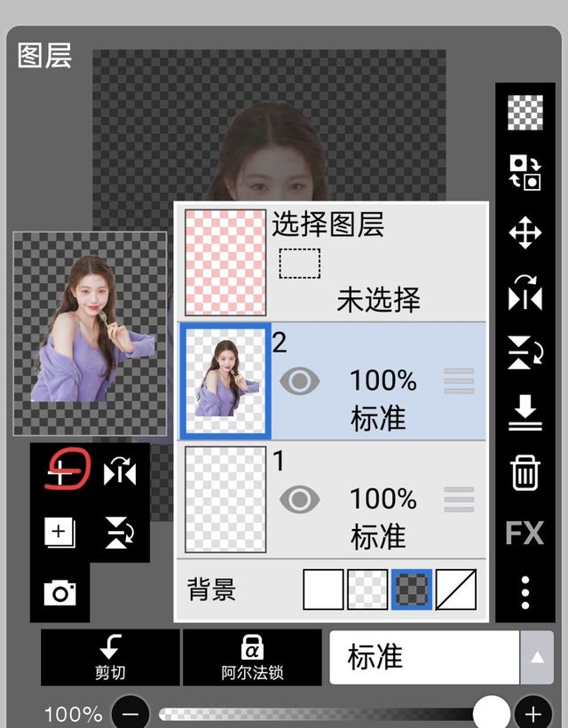This screenshot has height=728, width=568.
Task: Increase opacity with the plus button
Action: click(x=532, y=713)
